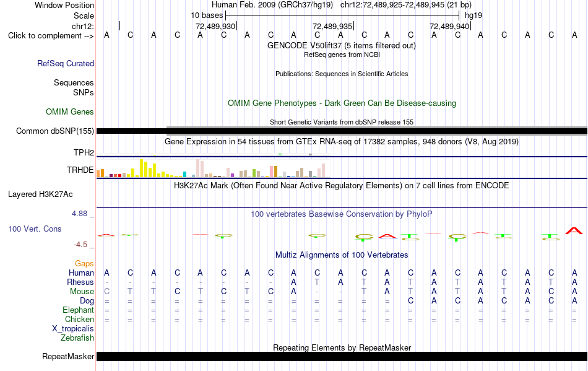This screenshot has width=588, height=371.
Task: Click the chr12:72,489,925-72,489,945 coordinates text
Action: (x=392, y=5)
